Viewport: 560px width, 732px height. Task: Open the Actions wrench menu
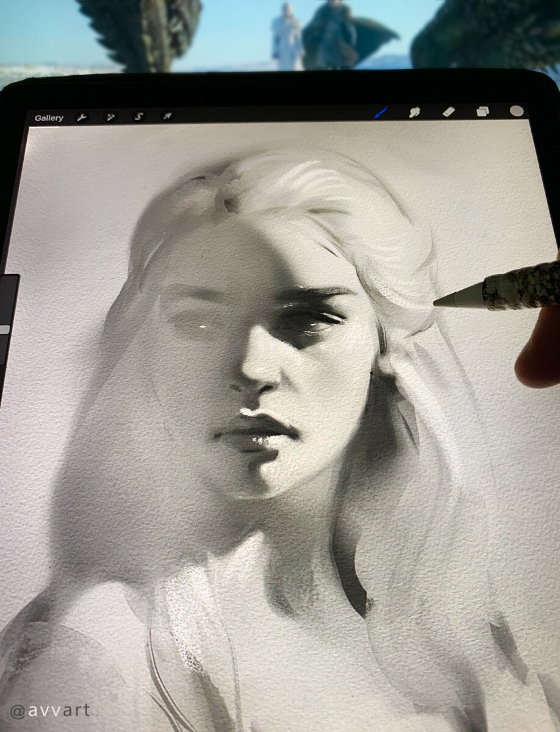coord(82,117)
